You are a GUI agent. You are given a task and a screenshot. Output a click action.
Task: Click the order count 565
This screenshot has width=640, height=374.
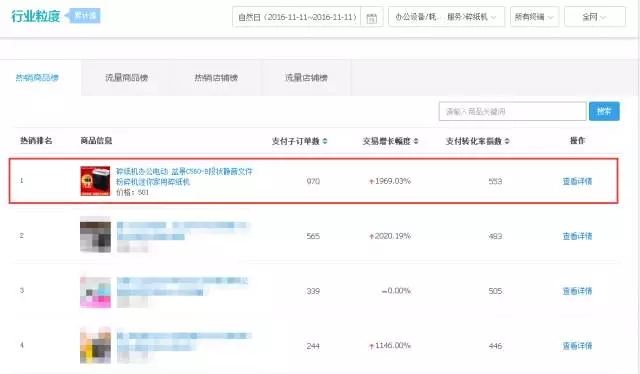313,236
